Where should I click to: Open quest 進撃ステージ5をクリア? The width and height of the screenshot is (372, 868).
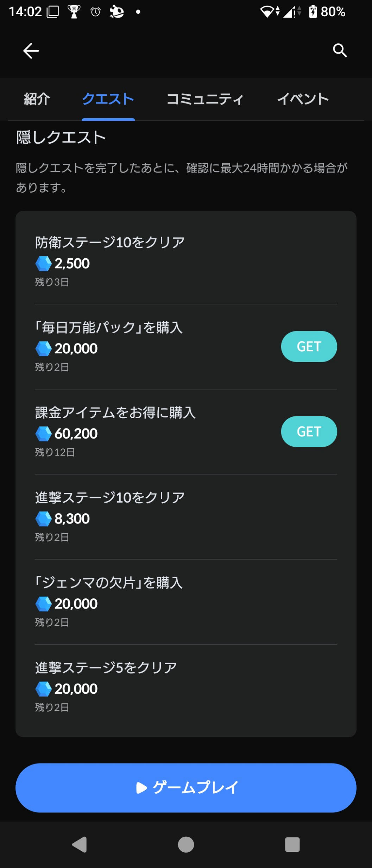(186, 687)
